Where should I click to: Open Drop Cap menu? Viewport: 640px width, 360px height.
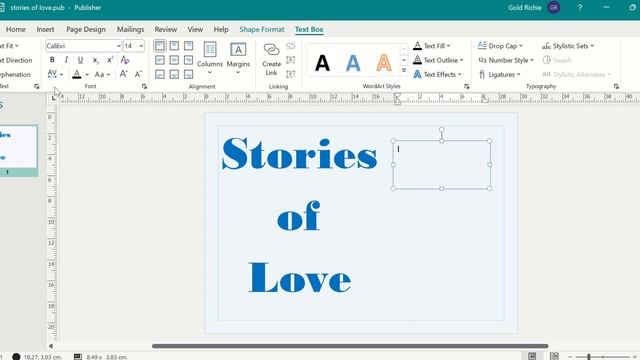[x=500, y=46]
